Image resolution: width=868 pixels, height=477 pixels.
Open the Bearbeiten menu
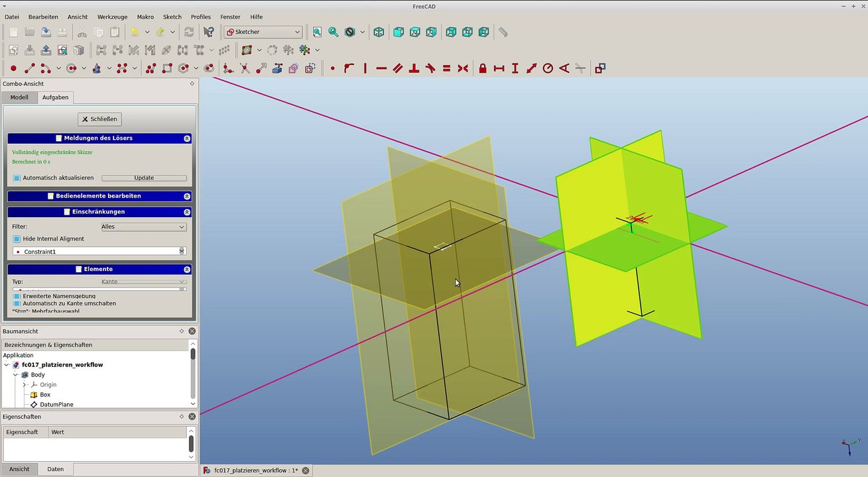click(x=43, y=17)
